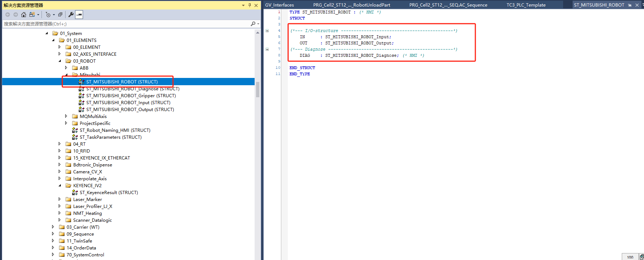The width and height of the screenshot is (644, 260).
Task: Open properties with the wrench icon
Action: [x=71, y=15]
